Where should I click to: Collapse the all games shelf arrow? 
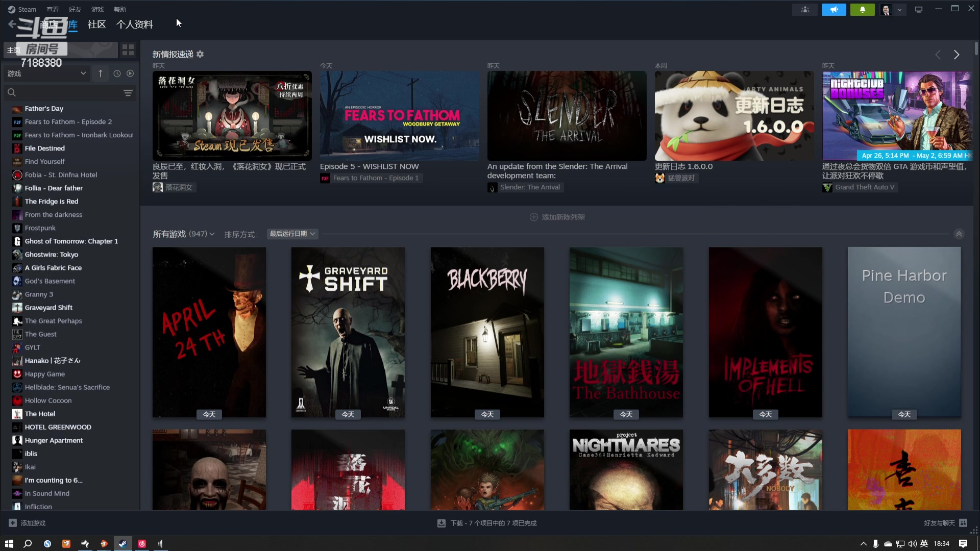point(959,234)
